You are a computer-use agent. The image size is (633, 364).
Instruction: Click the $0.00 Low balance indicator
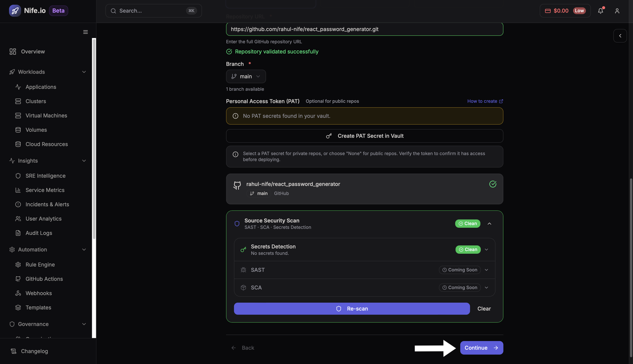[x=565, y=11]
